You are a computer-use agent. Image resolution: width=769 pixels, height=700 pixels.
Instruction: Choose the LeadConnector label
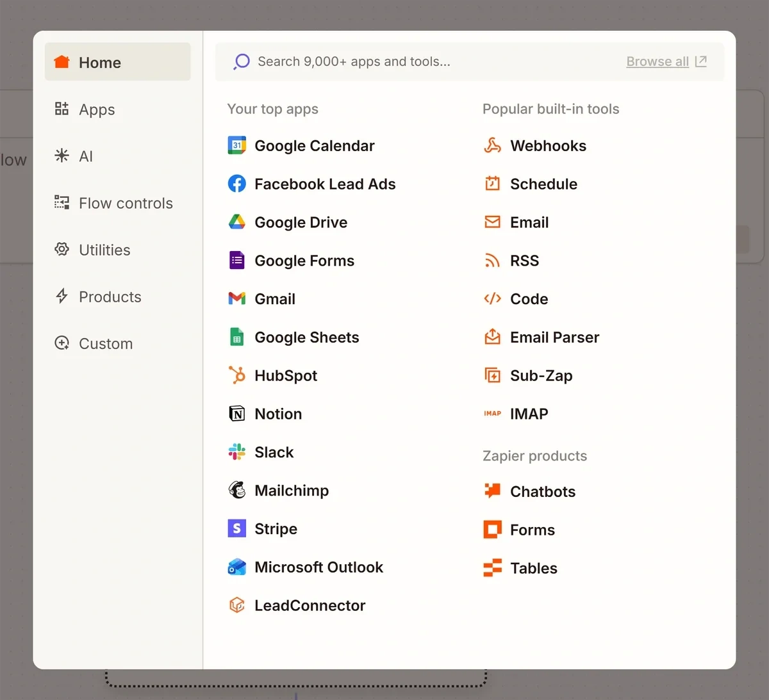point(310,605)
